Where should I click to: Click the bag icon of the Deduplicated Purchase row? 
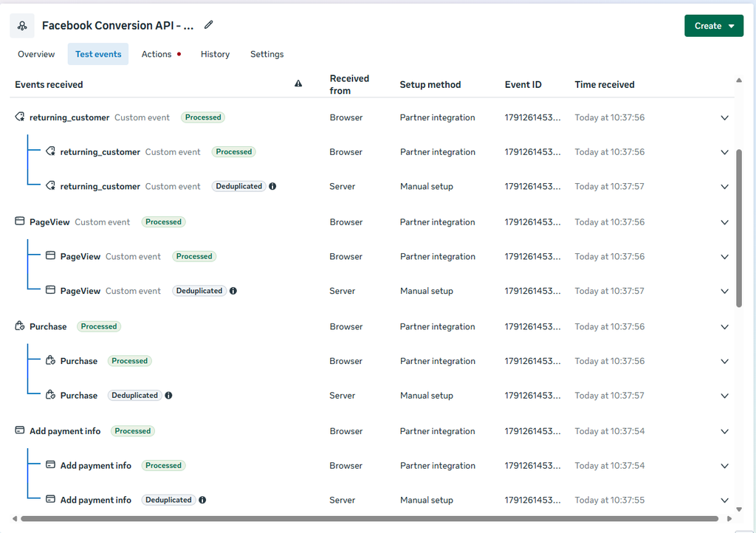51,395
